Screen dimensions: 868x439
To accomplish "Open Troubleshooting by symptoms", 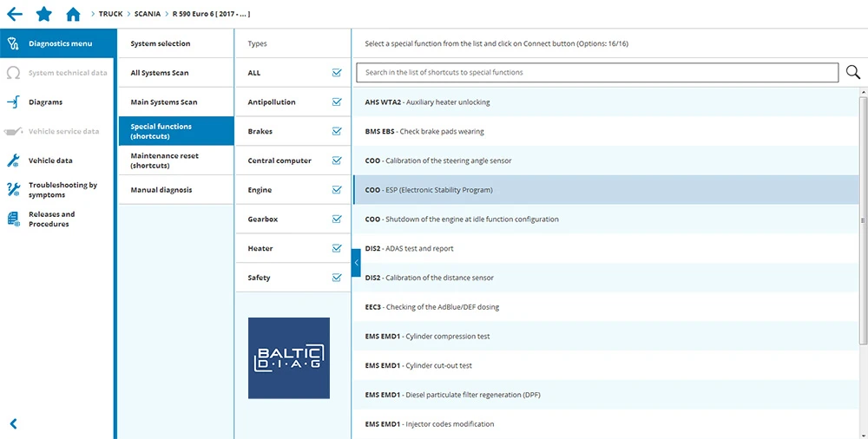I will point(59,190).
